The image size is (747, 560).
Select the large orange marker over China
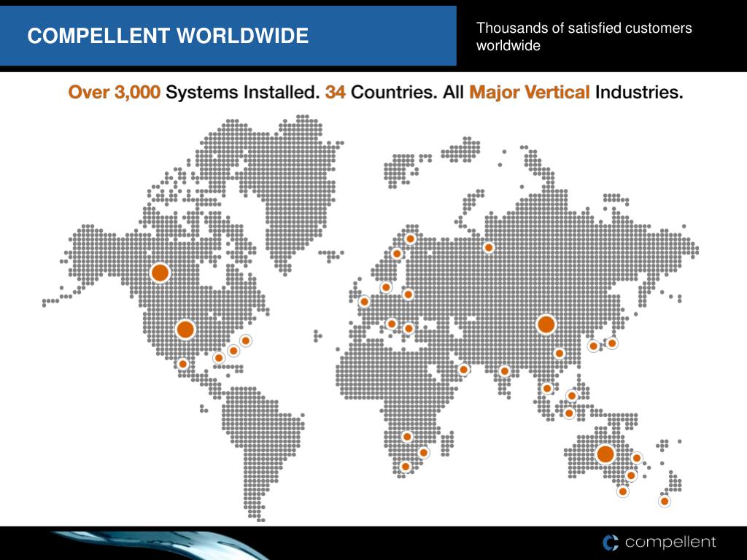point(546,324)
